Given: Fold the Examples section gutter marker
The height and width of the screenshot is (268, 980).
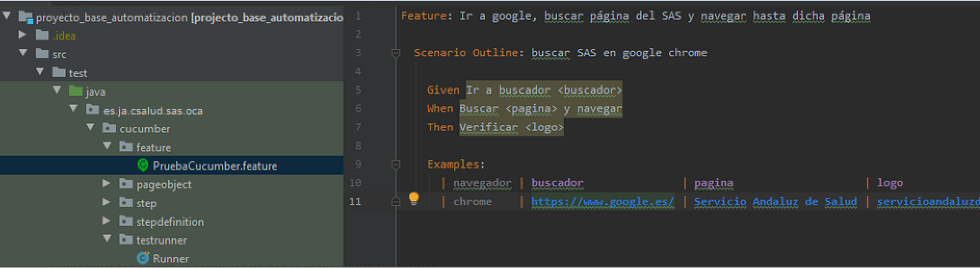Looking at the screenshot, I should tap(396, 164).
